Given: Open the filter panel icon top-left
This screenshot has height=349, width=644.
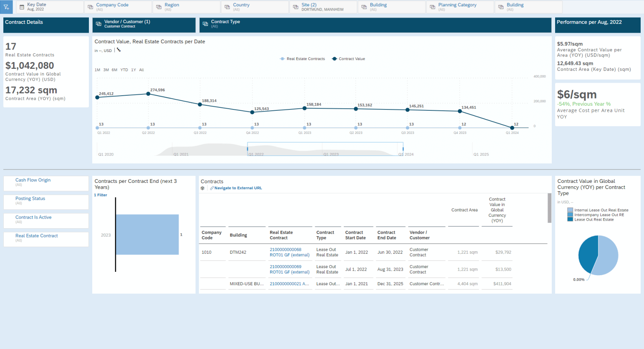Looking at the screenshot, I should pos(6,7).
